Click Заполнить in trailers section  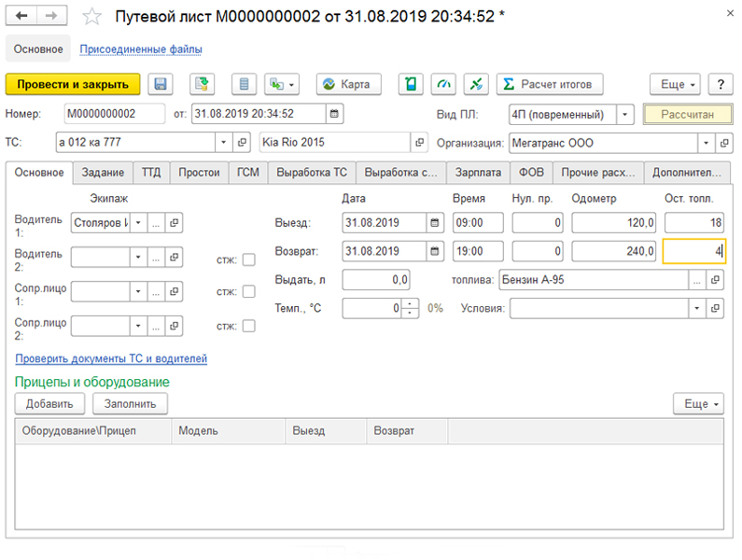pyautogui.click(x=130, y=404)
